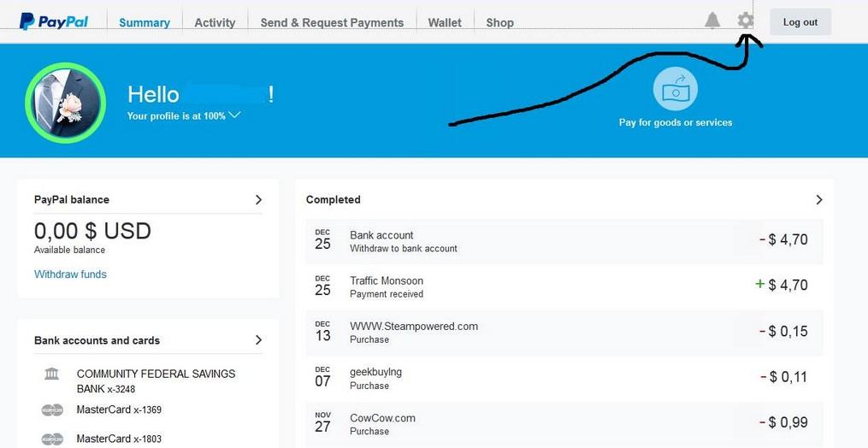Open Send & Request Payments tab
The image size is (868, 448).
click(x=332, y=23)
